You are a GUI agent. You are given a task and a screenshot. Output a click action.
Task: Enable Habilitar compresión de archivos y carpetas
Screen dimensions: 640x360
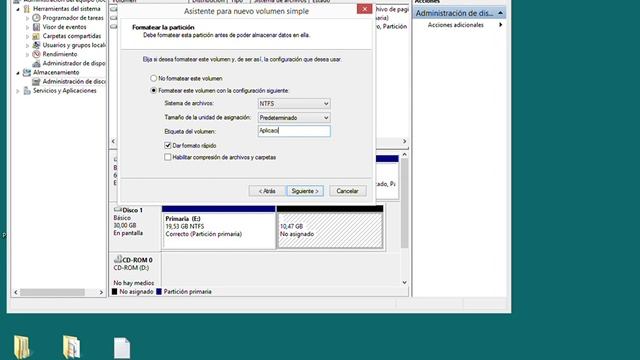click(168, 157)
